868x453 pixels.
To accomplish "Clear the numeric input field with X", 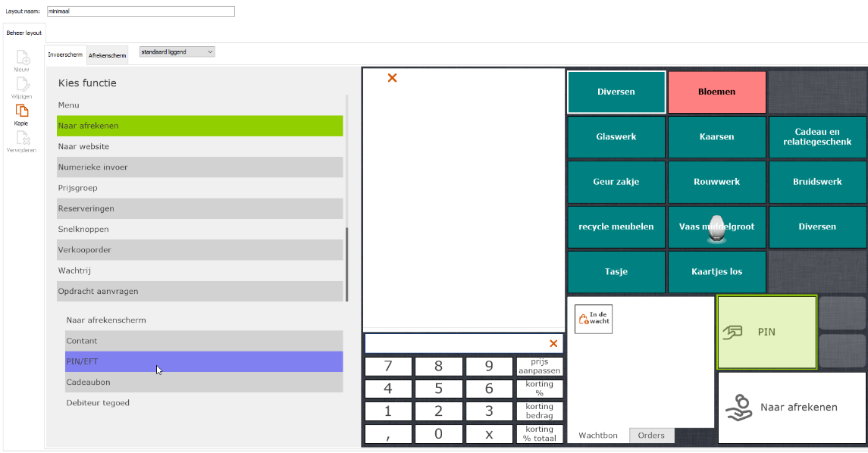I will [553, 343].
